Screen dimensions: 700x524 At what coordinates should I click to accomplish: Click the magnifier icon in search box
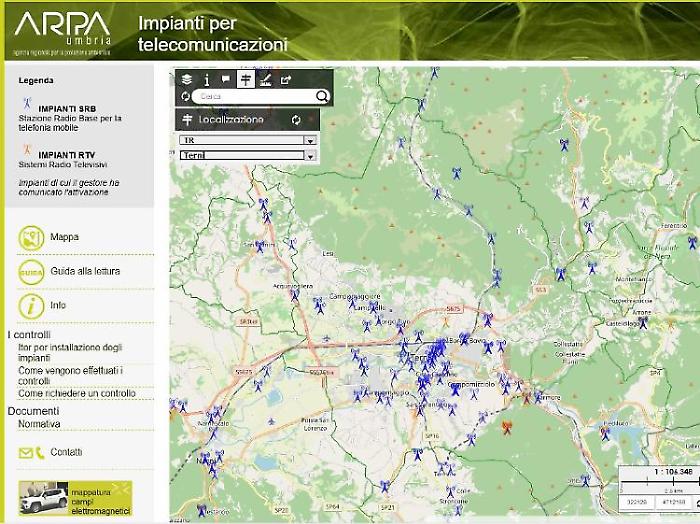[x=322, y=96]
